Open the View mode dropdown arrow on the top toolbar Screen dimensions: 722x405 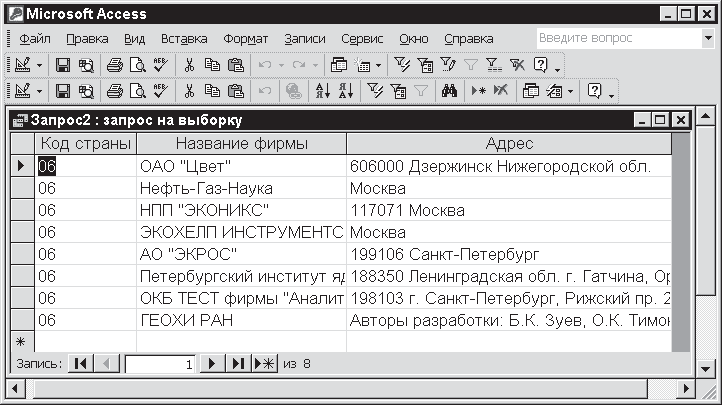(x=40, y=65)
